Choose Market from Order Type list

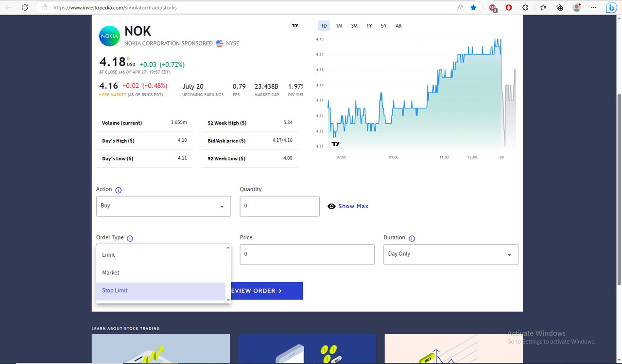(x=161, y=273)
